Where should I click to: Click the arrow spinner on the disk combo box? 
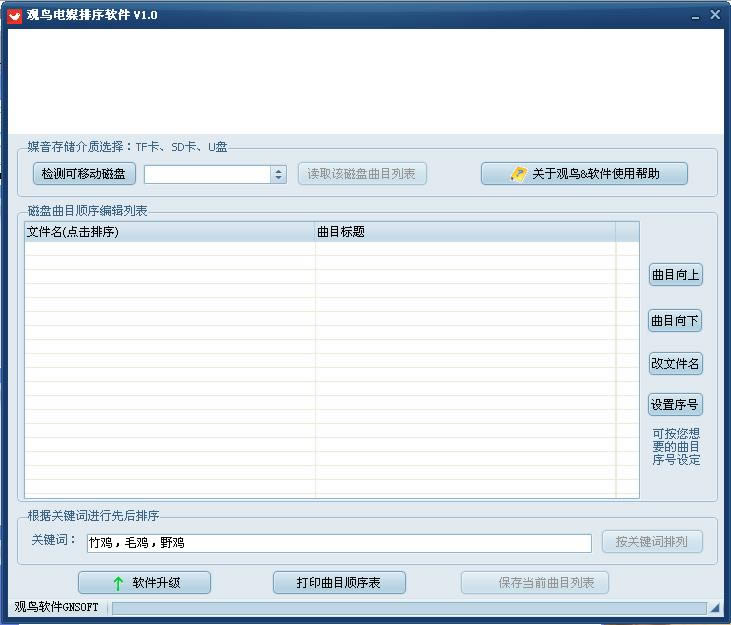(x=278, y=174)
